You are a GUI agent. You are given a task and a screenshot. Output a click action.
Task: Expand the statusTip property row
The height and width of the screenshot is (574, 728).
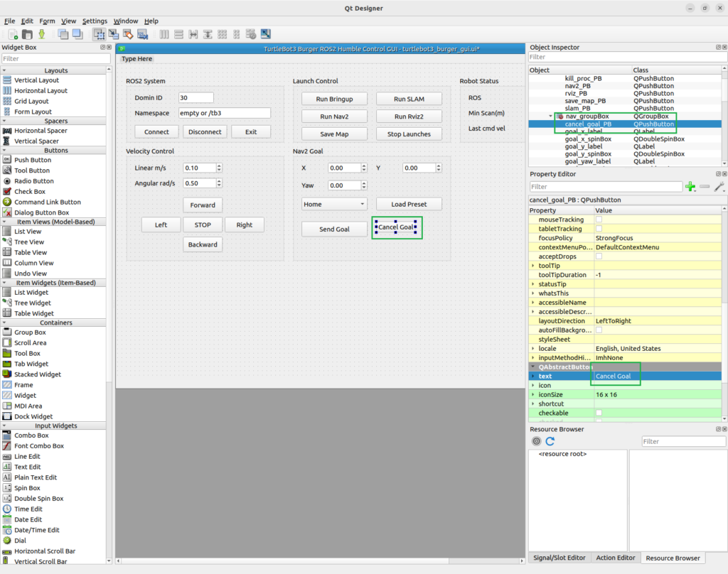click(x=533, y=284)
